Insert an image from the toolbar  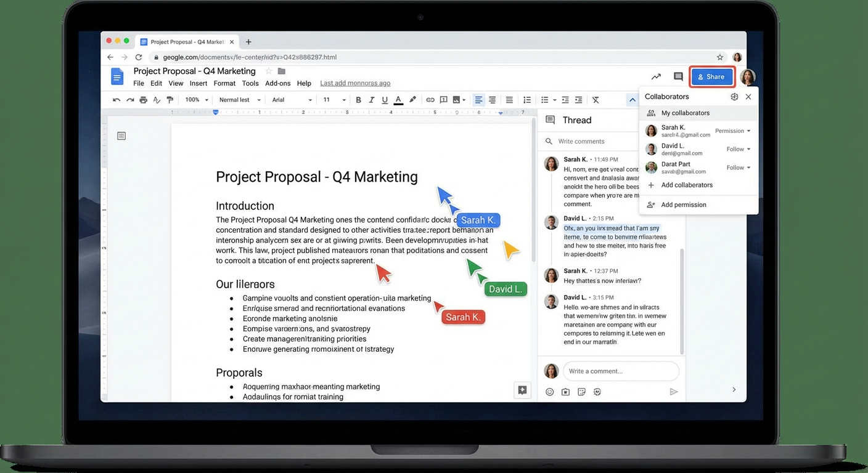[456, 99]
